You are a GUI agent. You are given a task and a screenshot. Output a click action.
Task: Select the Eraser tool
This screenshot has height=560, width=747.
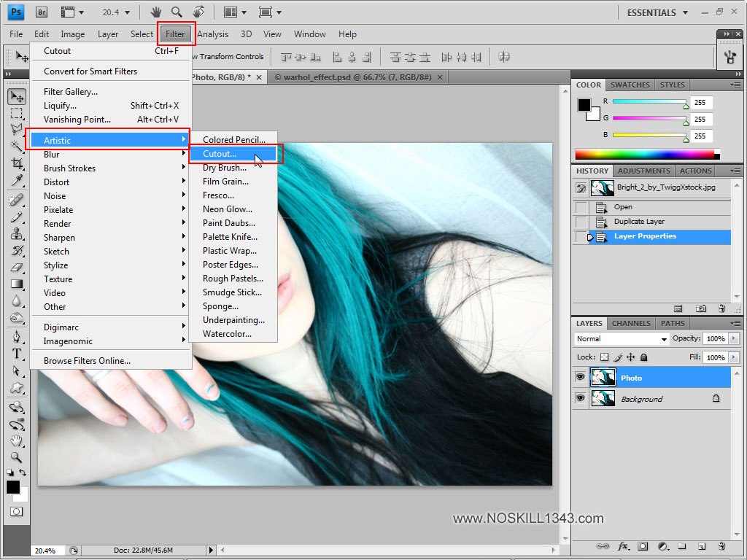(18, 267)
